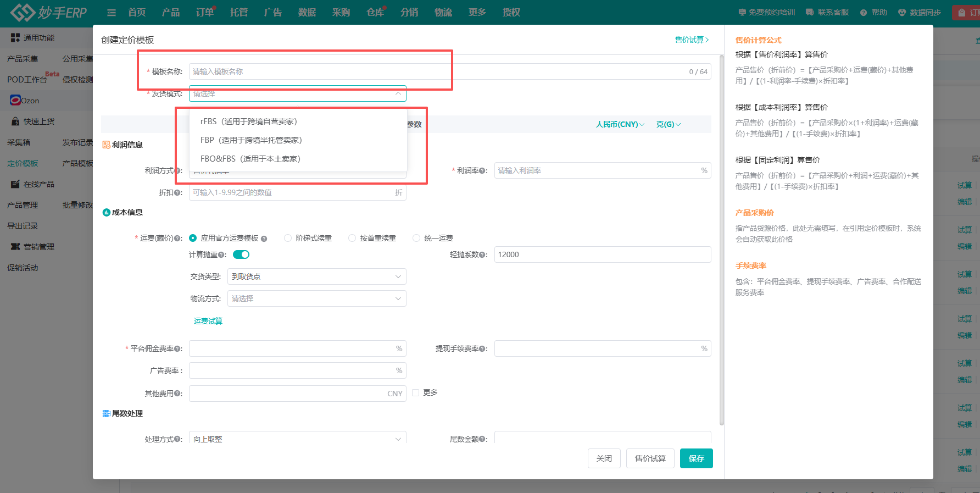Click the info icon after 应用官方运费模板
The width and height of the screenshot is (980, 493).
264,239
